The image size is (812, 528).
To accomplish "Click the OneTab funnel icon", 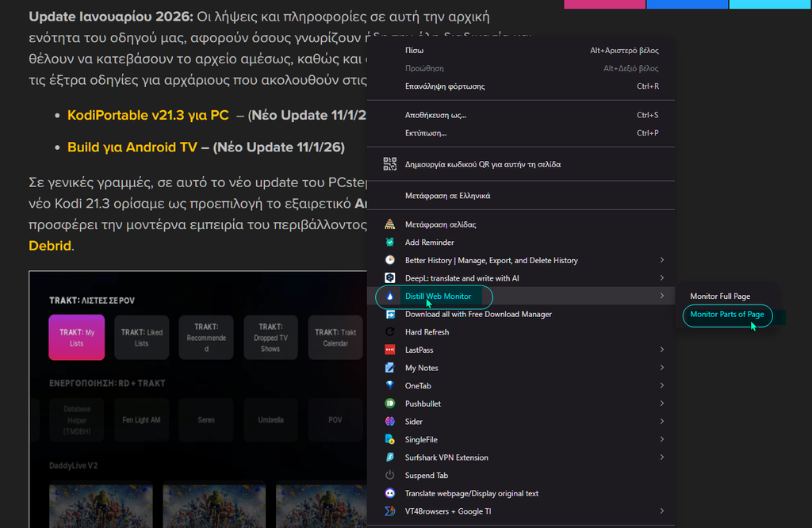I will click(390, 385).
